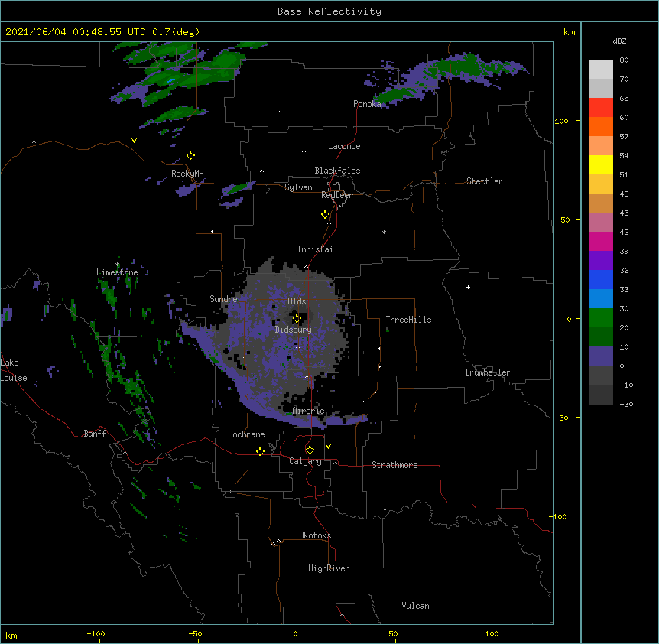Click the Ponoka city label
This screenshot has width=659, height=644.
pyautogui.click(x=367, y=104)
